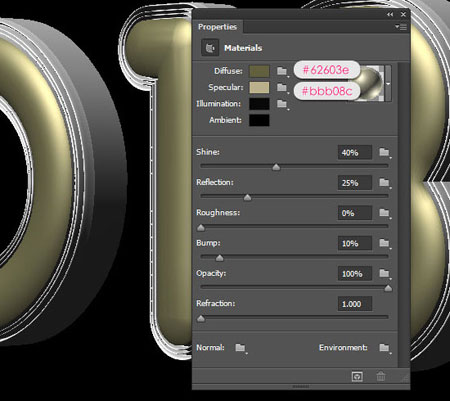Click the Roughness value field showing 0%

point(355,213)
